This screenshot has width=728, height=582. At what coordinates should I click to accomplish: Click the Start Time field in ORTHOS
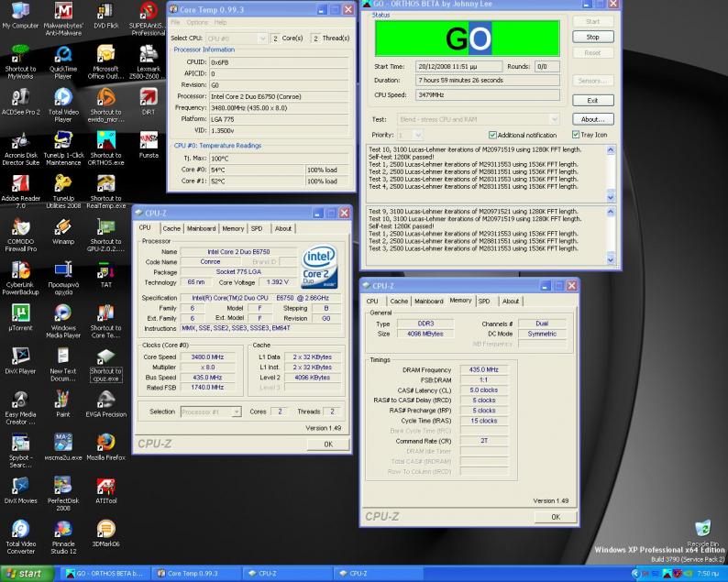[x=458, y=66]
